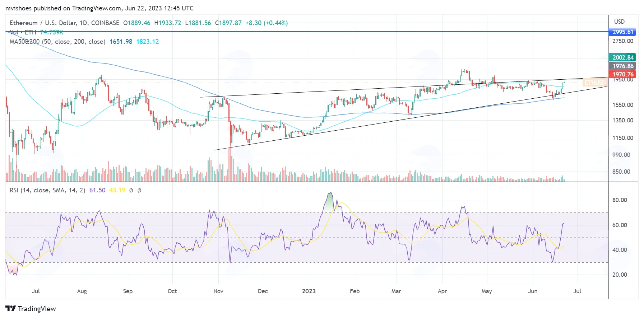644x318 pixels.
Task: Click the 1150.00 price axis label
Action: point(623,138)
